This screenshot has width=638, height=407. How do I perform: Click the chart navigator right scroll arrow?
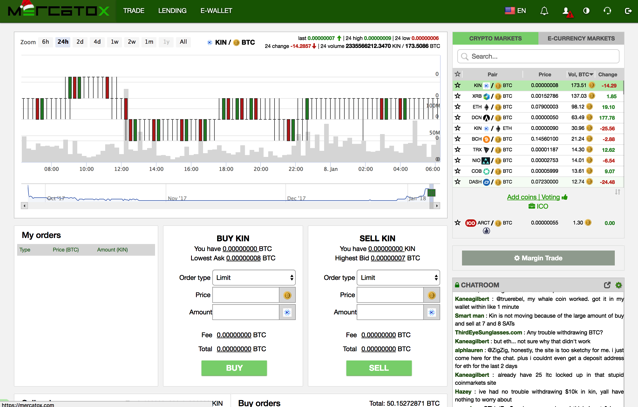[437, 206]
